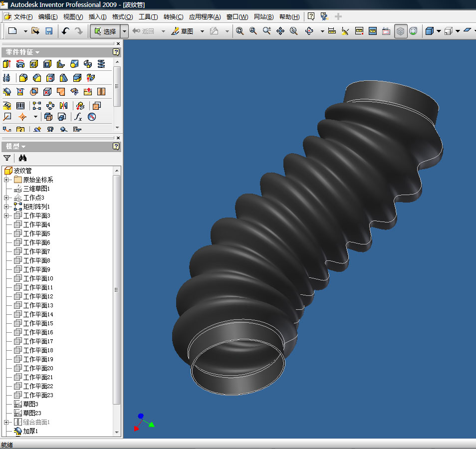Select the Split feature tool

pos(77,78)
